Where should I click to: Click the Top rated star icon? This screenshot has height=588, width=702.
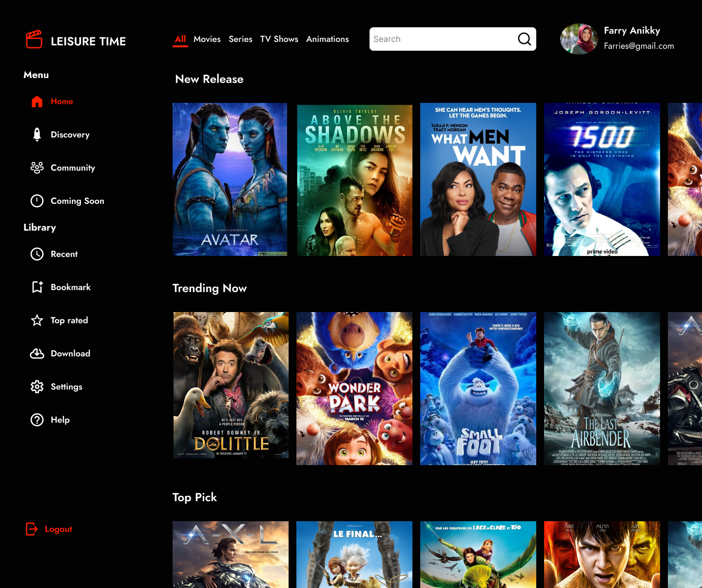[x=37, y=320]
